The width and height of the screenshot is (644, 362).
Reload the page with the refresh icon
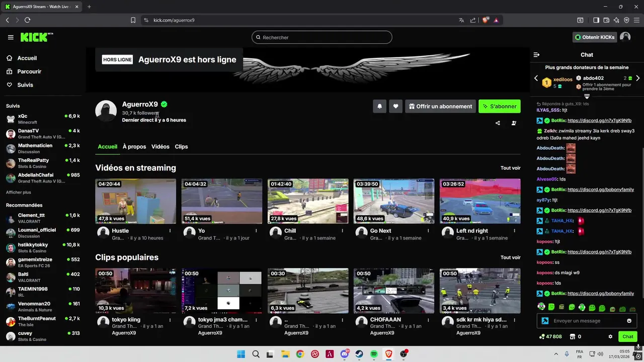pyautogui.click(x=27, y=20)
